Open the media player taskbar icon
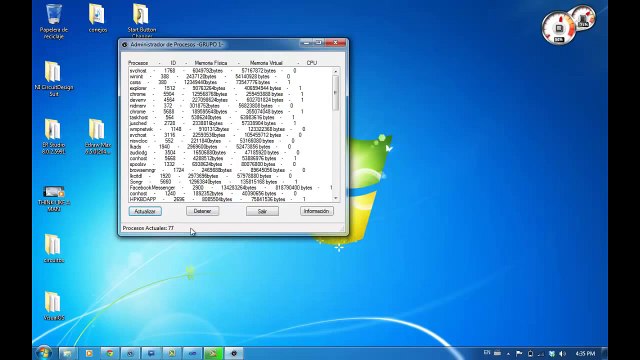640x360 pixels. (89, 353)
